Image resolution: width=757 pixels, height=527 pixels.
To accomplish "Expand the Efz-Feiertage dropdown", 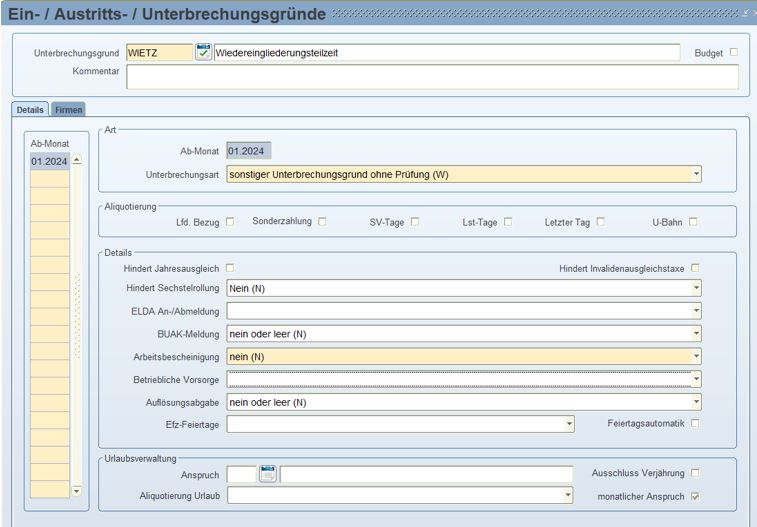I will [569, 424].
